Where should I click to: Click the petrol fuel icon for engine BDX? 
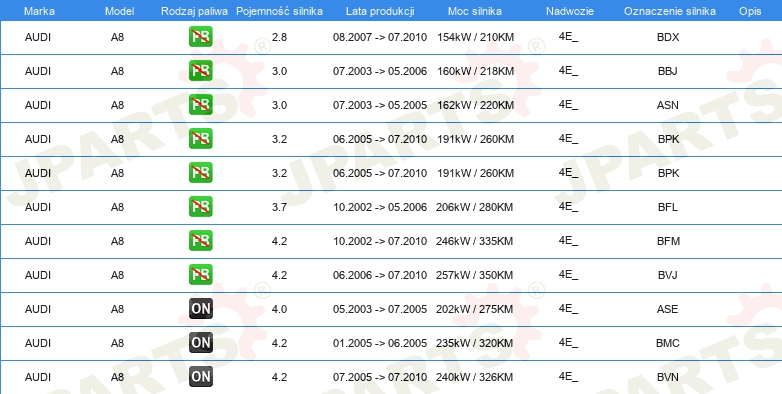200,37
